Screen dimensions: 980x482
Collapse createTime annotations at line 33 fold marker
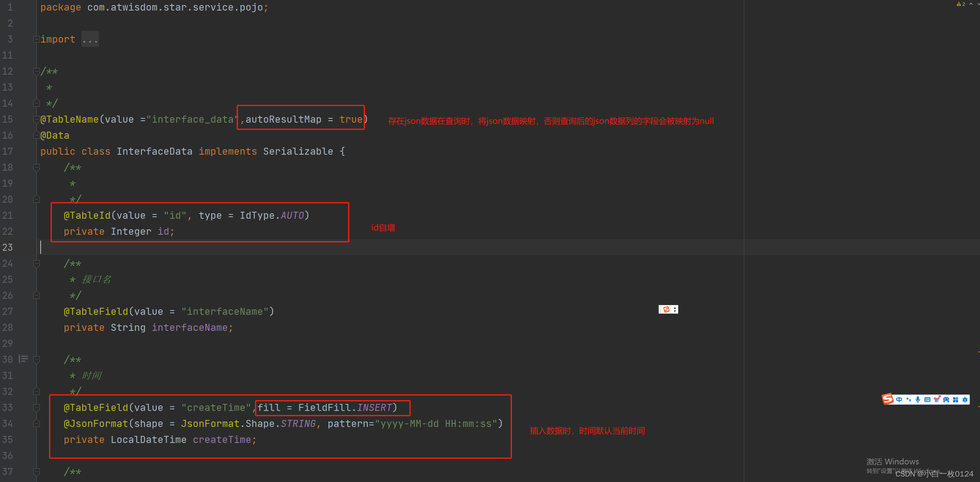[x=36, y=408]
